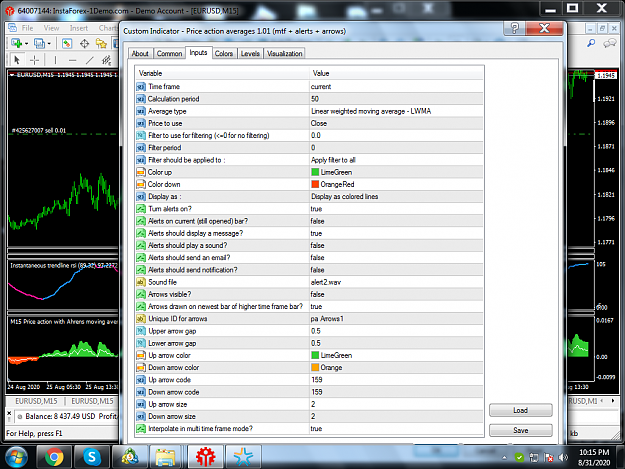Click the dialog help question-mark button
This screenshot has width=625, height=469.
pos(515,28)
